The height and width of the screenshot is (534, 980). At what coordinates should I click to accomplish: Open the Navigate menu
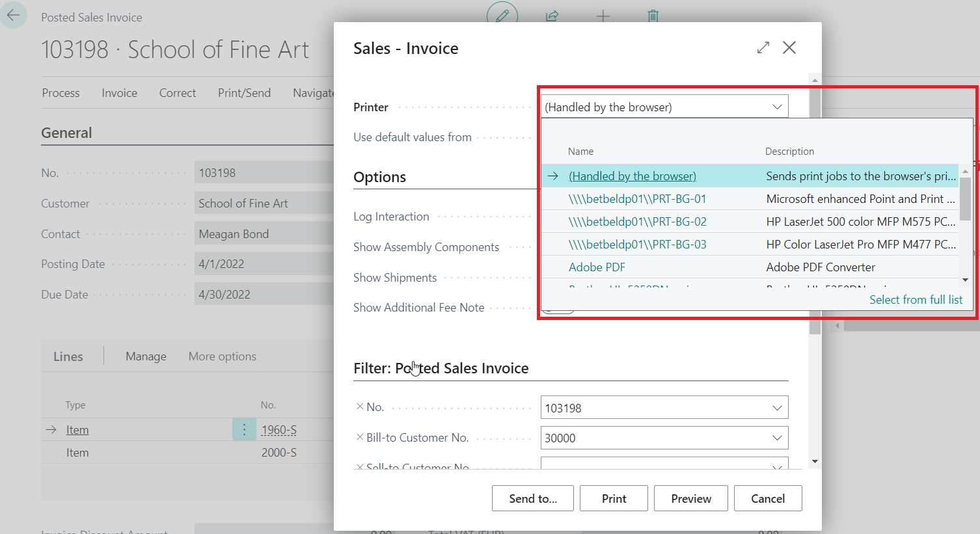coord(313,93)
